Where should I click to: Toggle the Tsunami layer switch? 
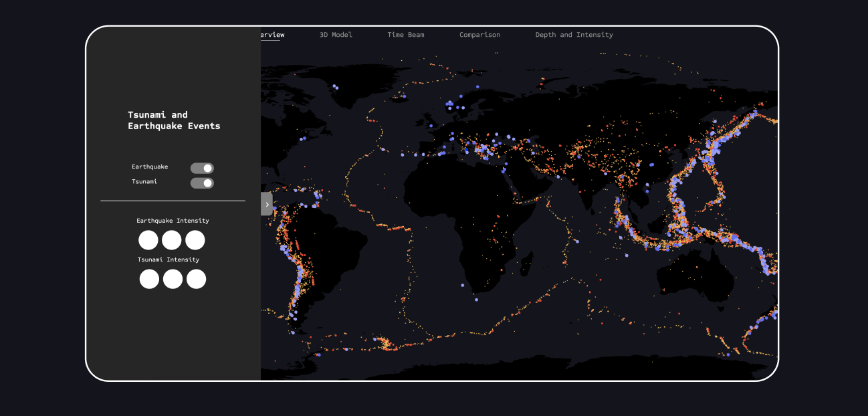[x=202, y=183]
